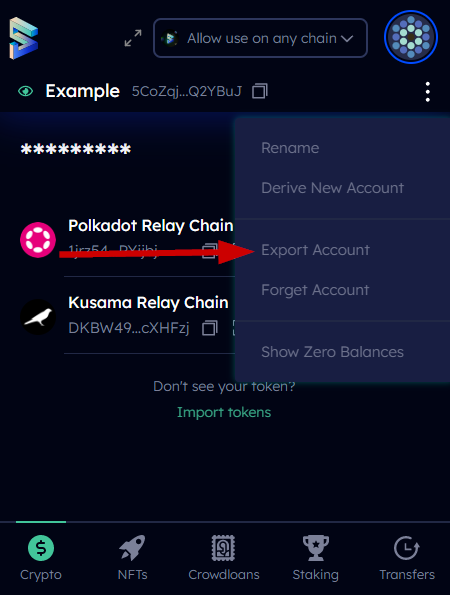Open the Allow use on any chain dropdown
450x595 pixels.
(260, 38)
